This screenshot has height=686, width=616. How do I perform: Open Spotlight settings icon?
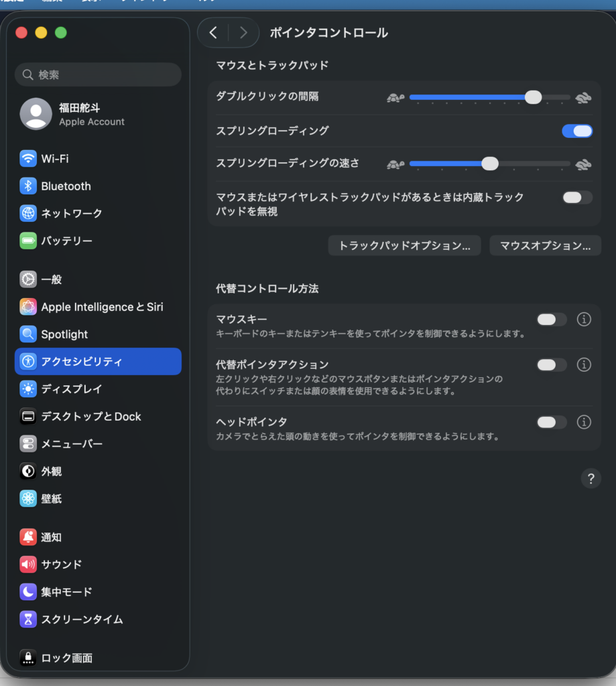28,334
